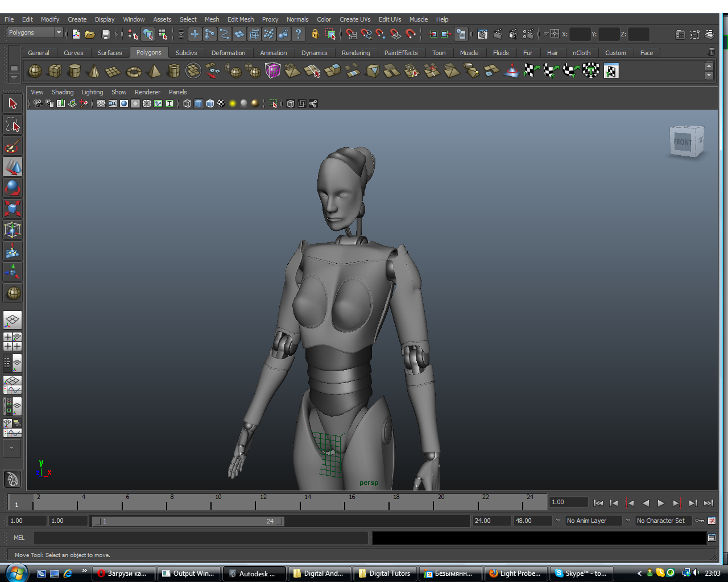Click the Save scene icon
This screenshot has width=728, height=582.
(105, 35)
